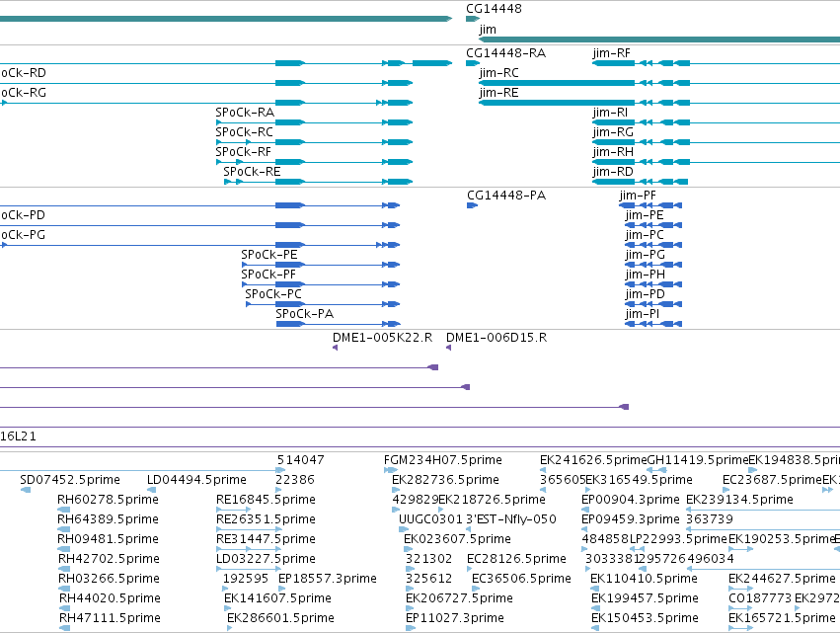The width and height of the screenshot is (840, 633).
Task: Click the EK165721.5prime EST label
Action: 782,618
